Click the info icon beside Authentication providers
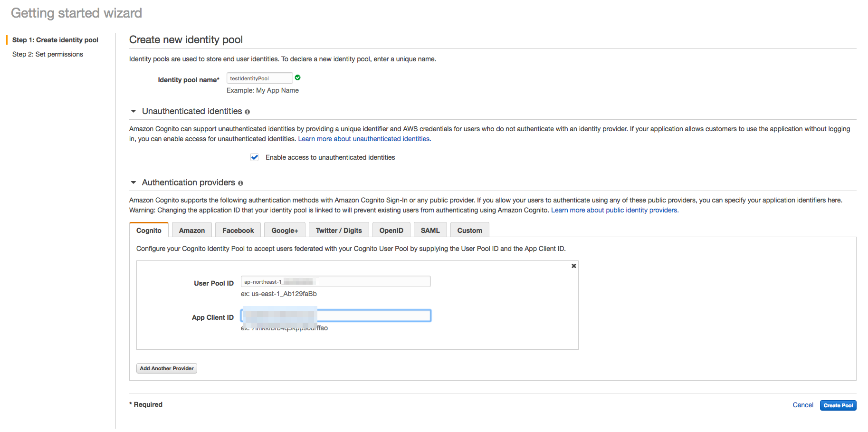Screen dimensions: 868x432 click(240, 183)
